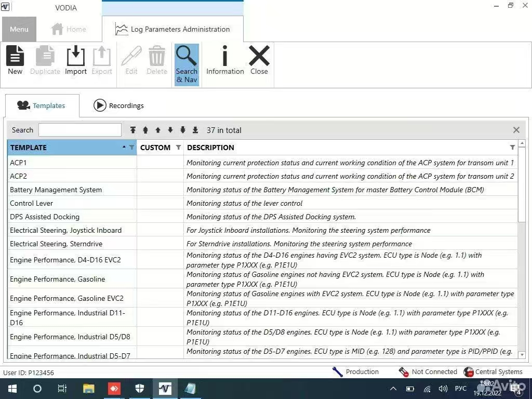Open the volume control in tray
Image resolution: width=532 pixels, height=399 pixels.
coord(443,389)
